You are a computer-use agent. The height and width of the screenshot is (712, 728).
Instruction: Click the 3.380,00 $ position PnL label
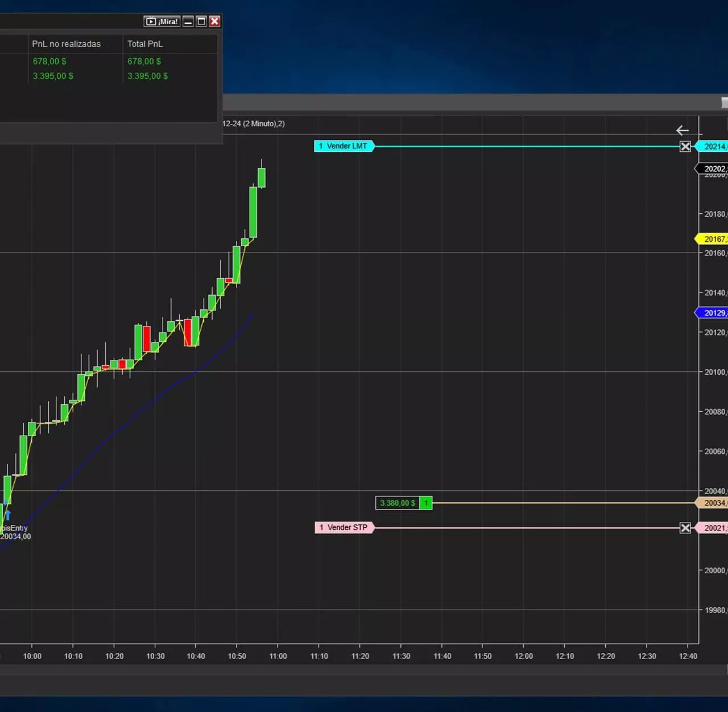tap(397, 503)
